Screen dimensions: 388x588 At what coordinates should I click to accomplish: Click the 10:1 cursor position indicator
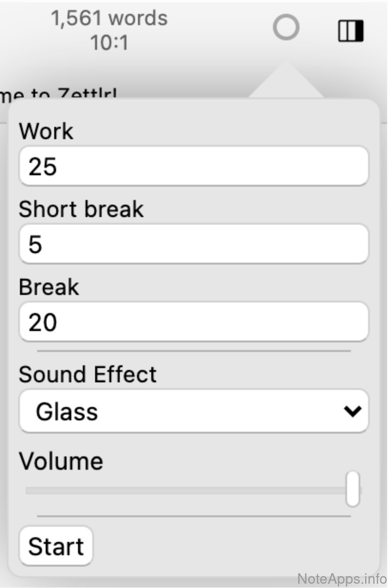point(109,43)
